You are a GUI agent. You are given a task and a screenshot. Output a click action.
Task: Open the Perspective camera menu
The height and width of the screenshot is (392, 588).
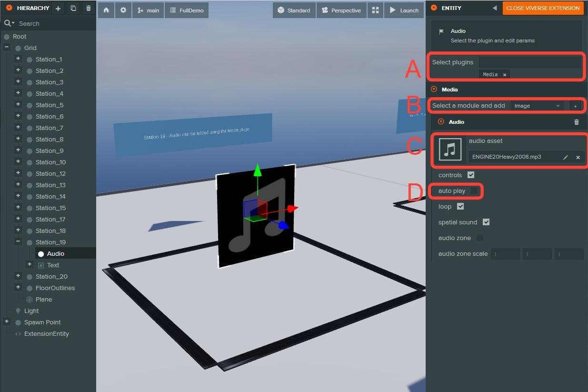click(341, 10)
